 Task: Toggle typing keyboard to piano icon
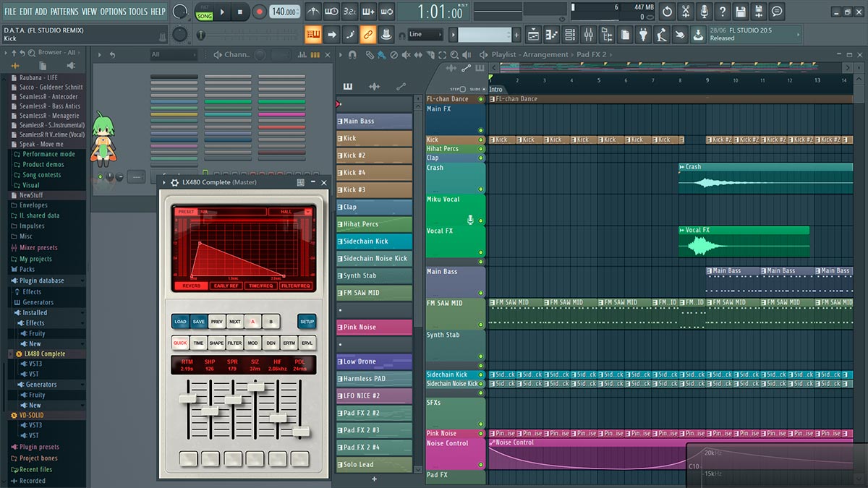click(313, 34)
